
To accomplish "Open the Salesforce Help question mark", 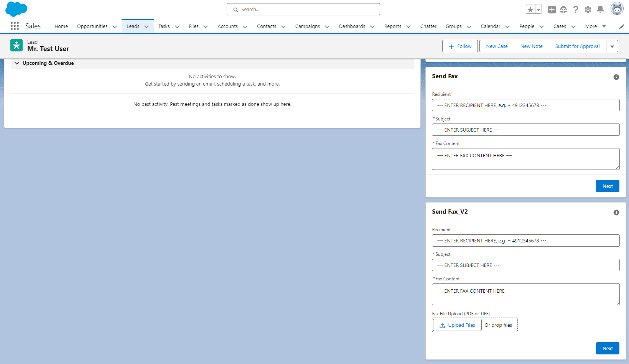I will click(x=575, y=10).
